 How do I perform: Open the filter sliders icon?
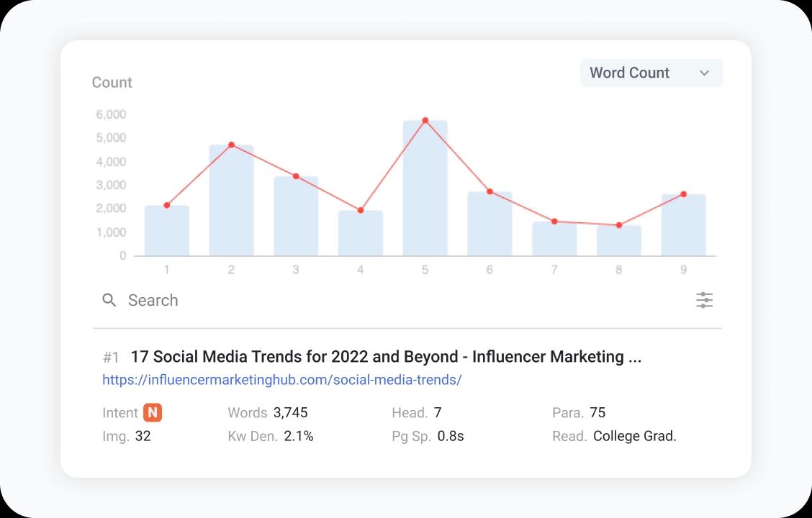[704, 300]
